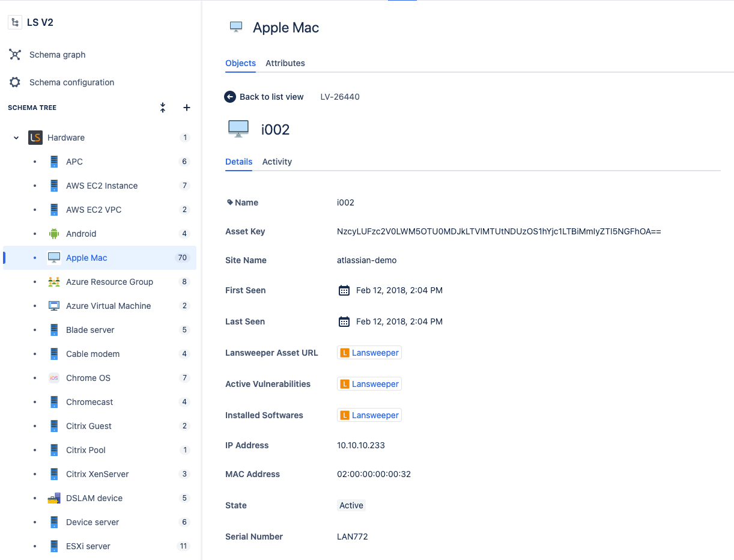
Task: Open Active Vulnerabilities Lansweeper link
Action: [369, 384]
